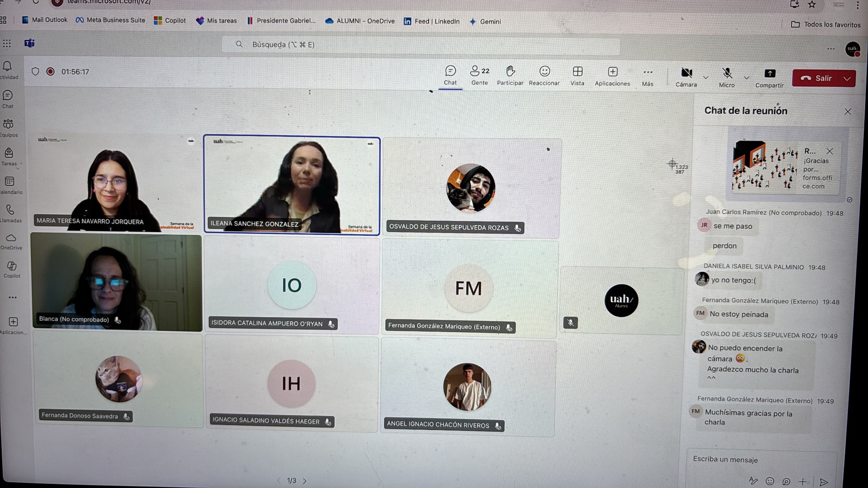Dismiss the forms link preview card
The height and width of the screenshot is (488, 868).
[829, 151]
